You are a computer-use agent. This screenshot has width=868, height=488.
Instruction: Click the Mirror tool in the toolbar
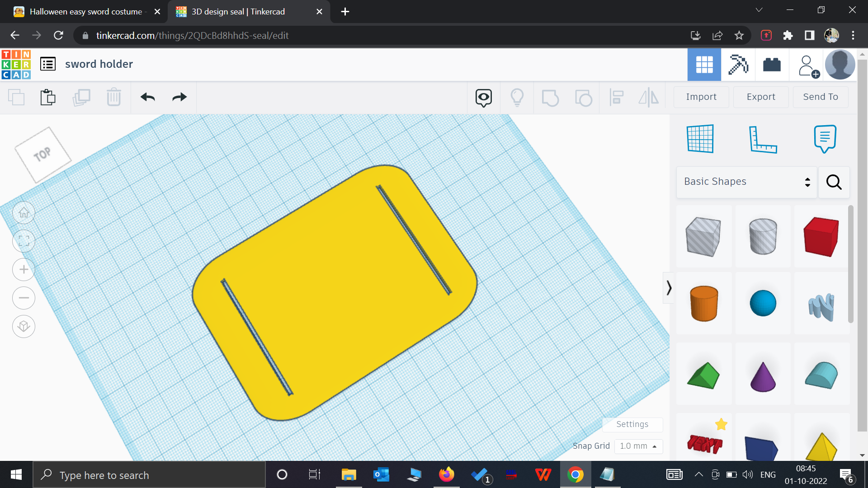[x=648, y=97]
